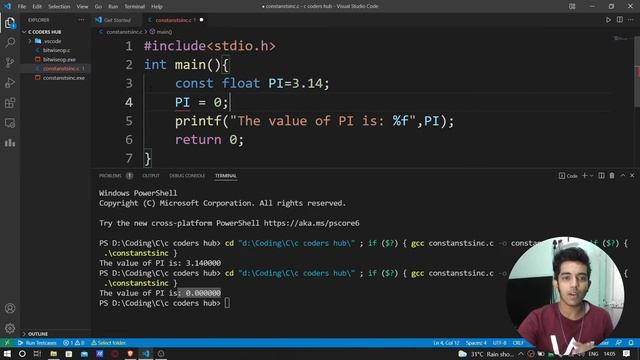Show hidden system tray icons chevron
Viewport: 640px width, 360px height.
point(521,354)
